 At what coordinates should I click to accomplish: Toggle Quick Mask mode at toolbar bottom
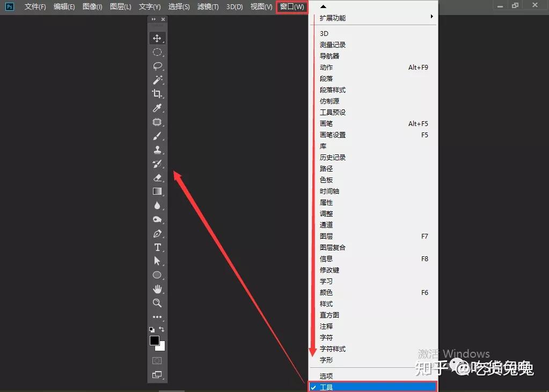coord(157,360)
